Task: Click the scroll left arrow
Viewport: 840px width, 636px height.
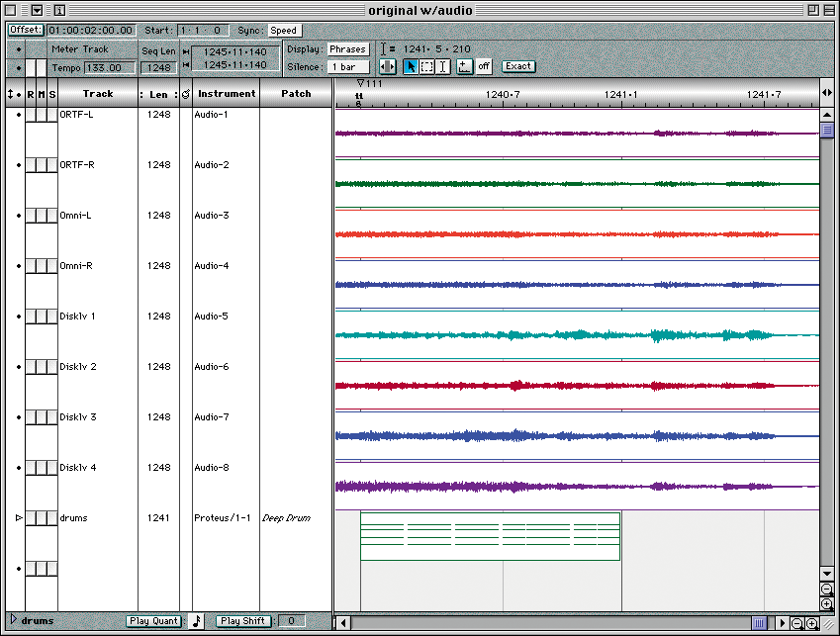Action: pyautogui.click(x=343, y=623)
